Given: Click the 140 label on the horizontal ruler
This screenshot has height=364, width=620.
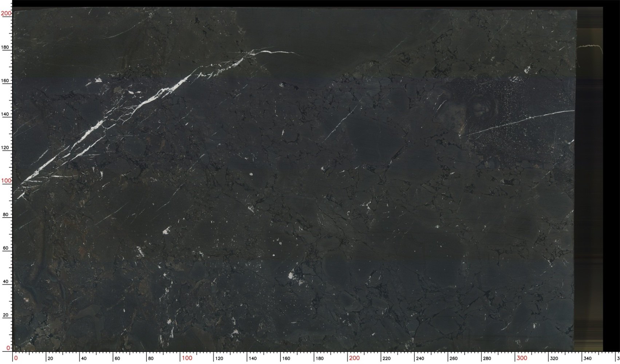Looking at the screenshot, I should 253,359.
